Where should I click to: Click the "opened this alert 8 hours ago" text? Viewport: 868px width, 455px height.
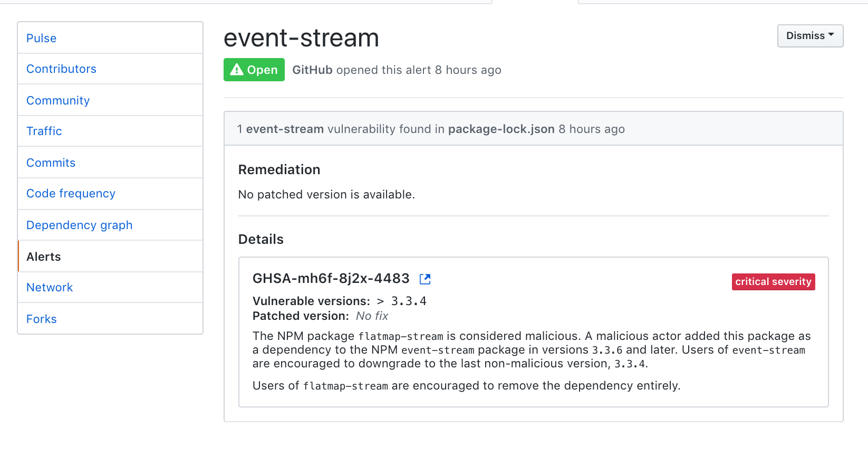click(419, 70)
